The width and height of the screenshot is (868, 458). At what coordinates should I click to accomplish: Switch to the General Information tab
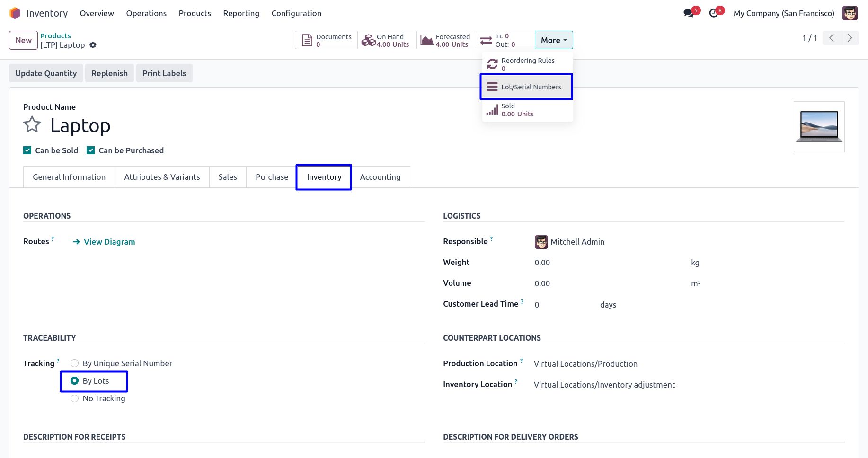pos(69,177)
